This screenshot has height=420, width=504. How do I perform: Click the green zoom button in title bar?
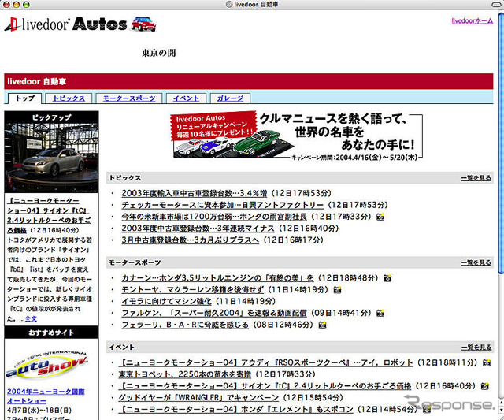(x=26, y=4)
